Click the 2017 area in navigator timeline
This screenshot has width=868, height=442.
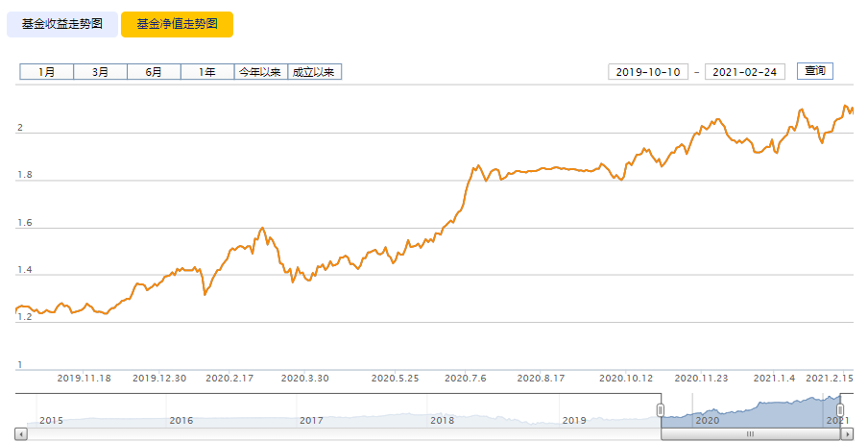311,421
